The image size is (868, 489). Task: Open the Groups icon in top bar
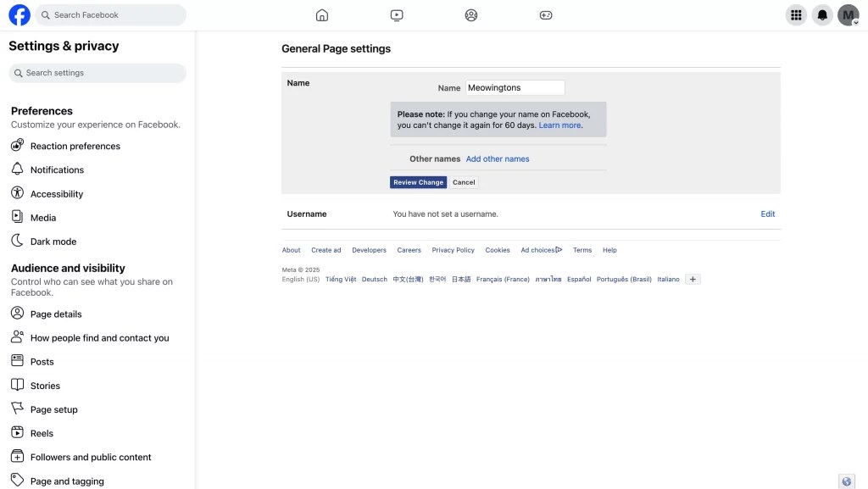click(471, 15)
